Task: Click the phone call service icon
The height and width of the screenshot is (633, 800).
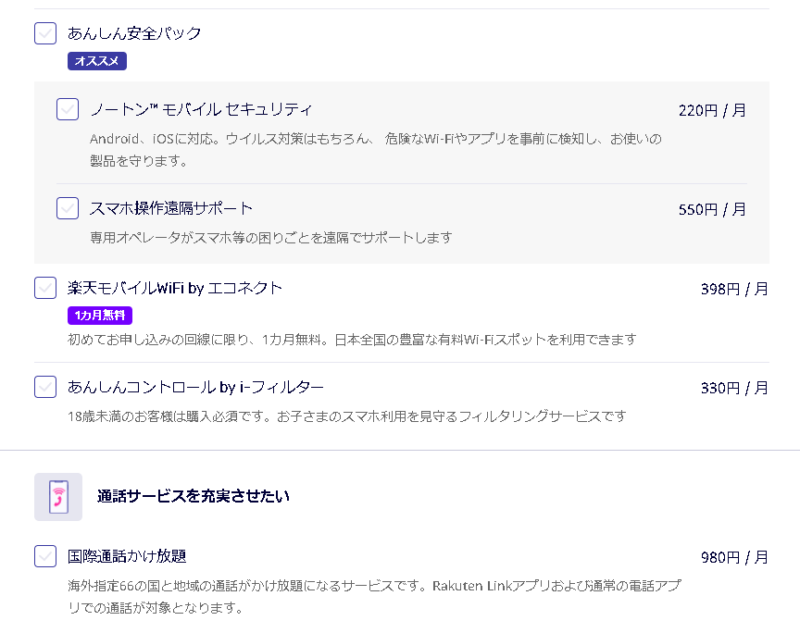Action: pos(58,497)
